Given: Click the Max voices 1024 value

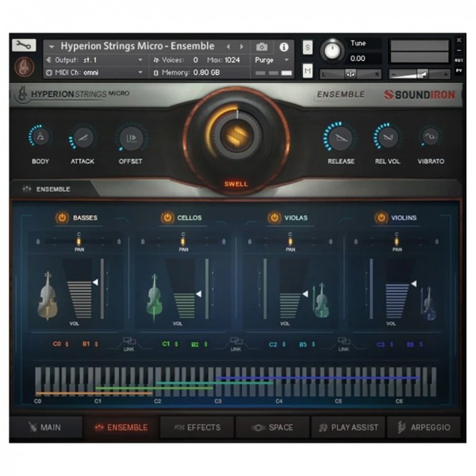Looking at the screenshot, I should click(232, 60).
